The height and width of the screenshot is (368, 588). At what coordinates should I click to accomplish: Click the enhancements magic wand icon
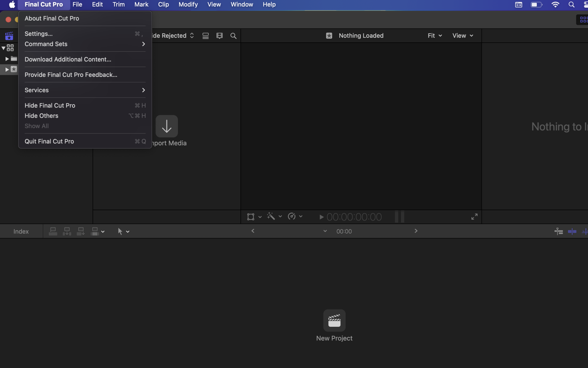pyautogui.click(x=271, y=217)
